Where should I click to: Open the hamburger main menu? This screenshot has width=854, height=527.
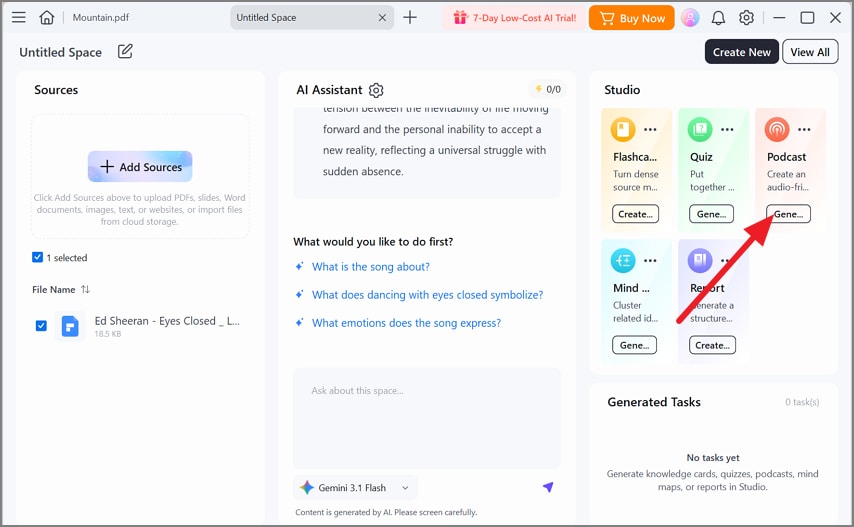[19, 17]
